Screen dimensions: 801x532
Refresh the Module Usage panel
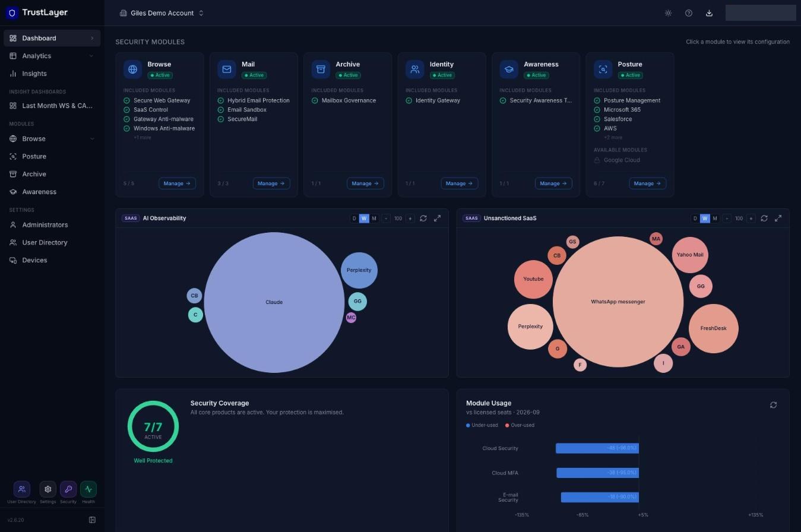point(773,405)
